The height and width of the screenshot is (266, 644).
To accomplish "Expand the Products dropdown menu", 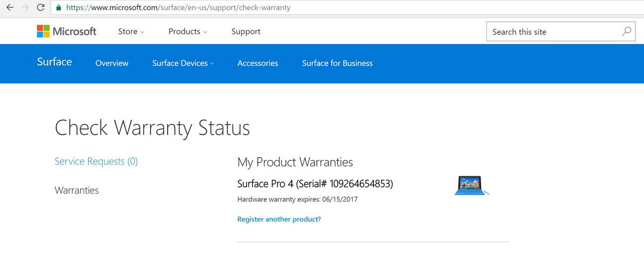I will click(188, 31).
